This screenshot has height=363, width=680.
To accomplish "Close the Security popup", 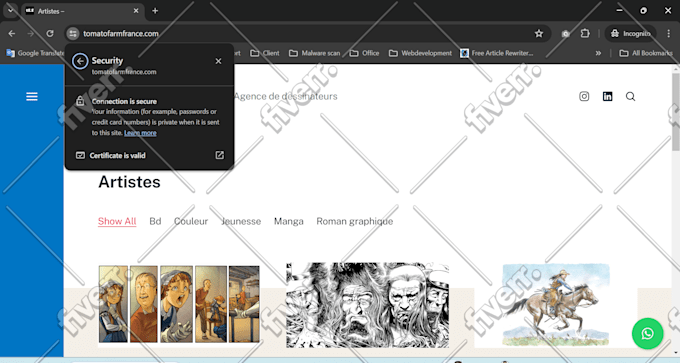I will (x=219, y=61).
